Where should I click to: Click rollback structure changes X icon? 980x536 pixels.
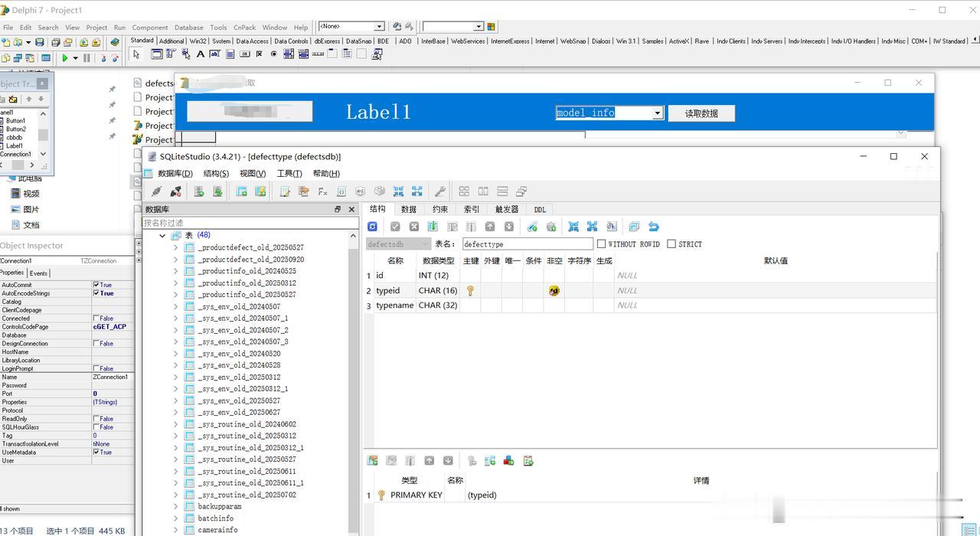[x=414, y=227]
